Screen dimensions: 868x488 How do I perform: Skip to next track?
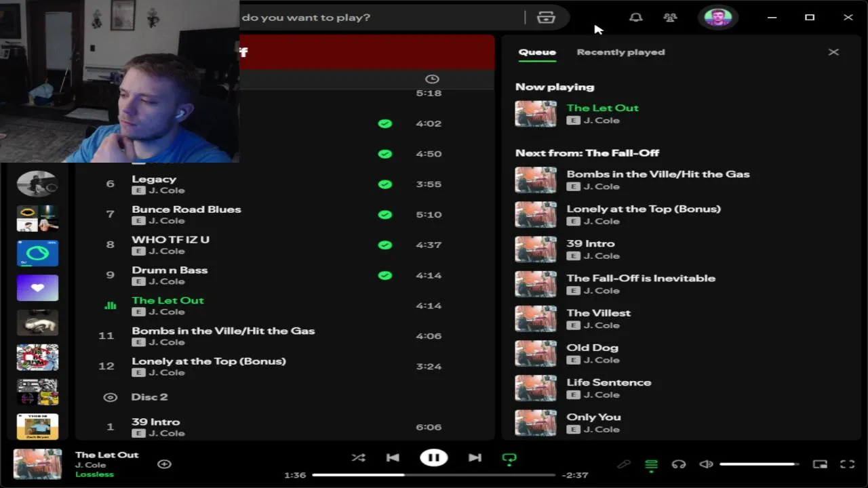coord(475,457)
